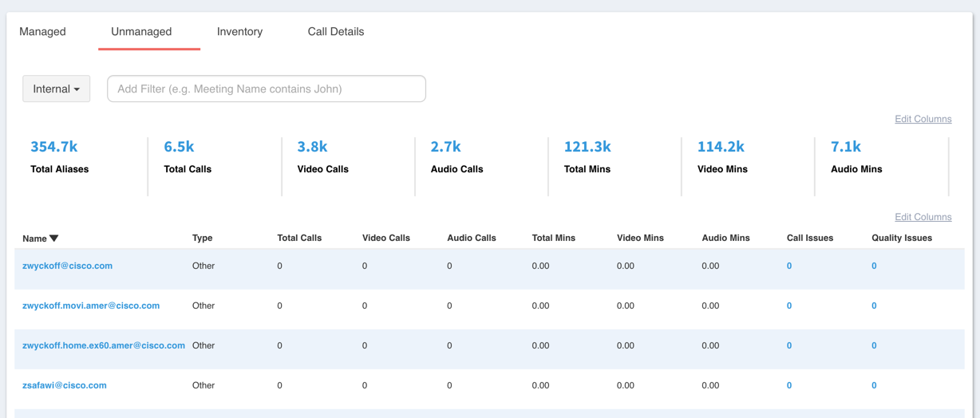Sort by Total Mins column header
980x418 pixels.
coord(554,238)
